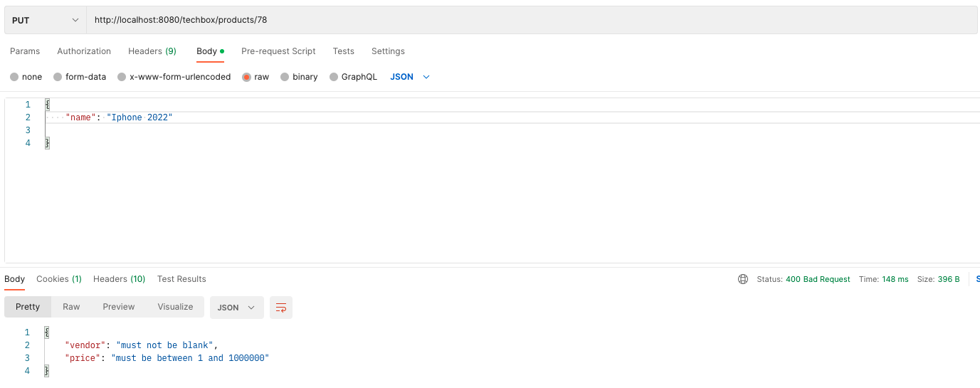This screenshot has width=980, height=388.
Task: Open the Test Results tab
Action: 181,279
